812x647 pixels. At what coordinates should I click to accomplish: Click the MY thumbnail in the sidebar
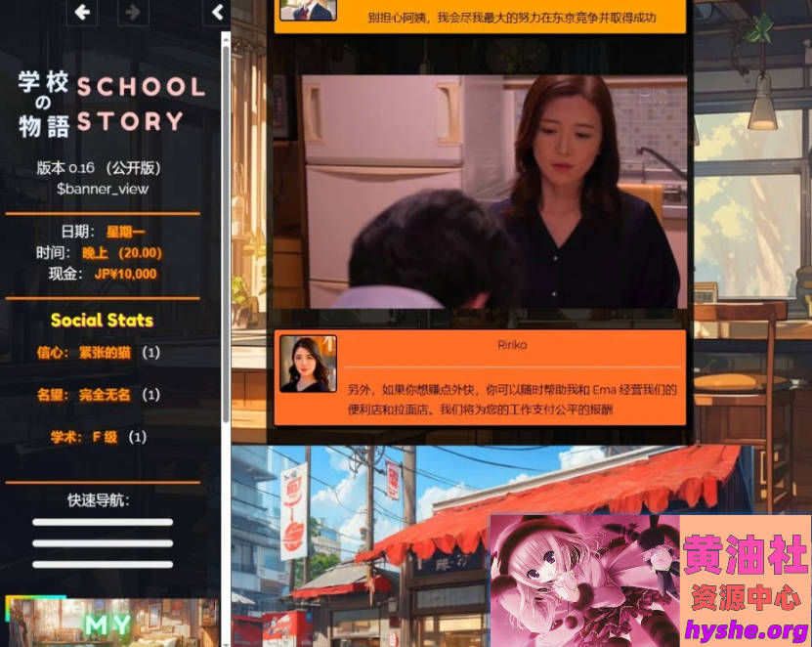tap(111, 623)
